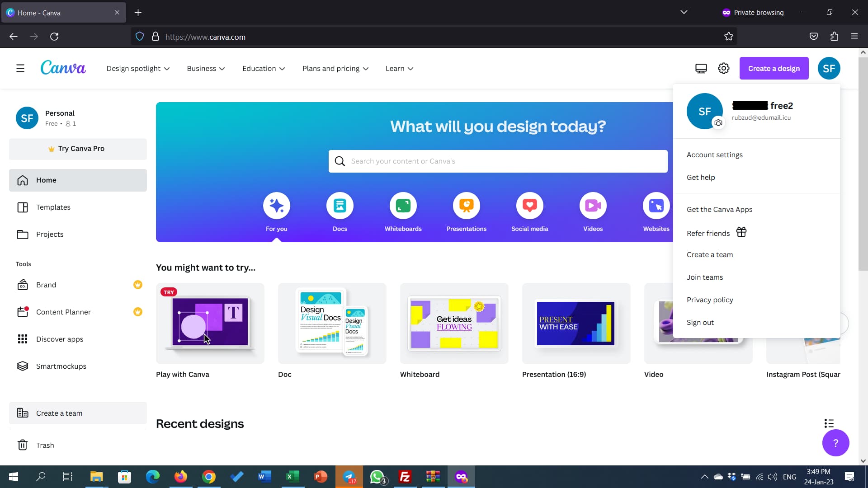
Task: Click the desktop app monitor icon
Action: point(701,69)
